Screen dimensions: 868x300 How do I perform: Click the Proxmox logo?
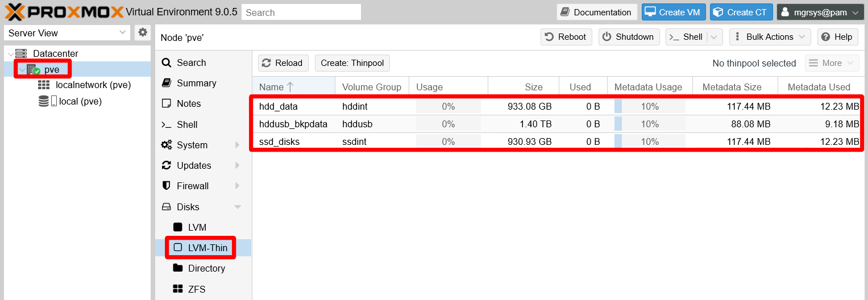pyautogui.click(x=64, y=12)
